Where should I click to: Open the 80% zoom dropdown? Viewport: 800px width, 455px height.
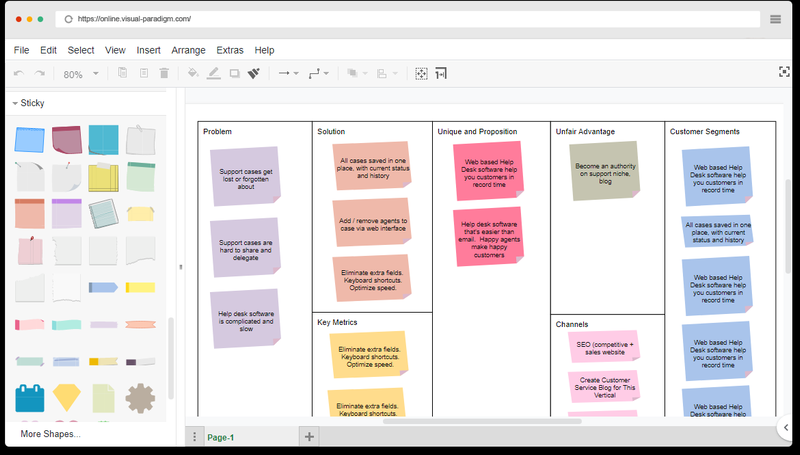(81, 74)
